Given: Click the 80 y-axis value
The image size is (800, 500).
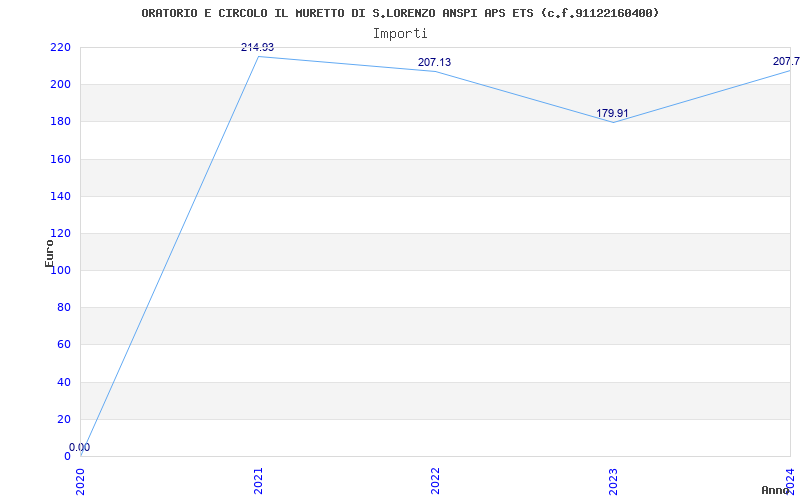Looking at the screenshot, I should click(x=63, y=308).
